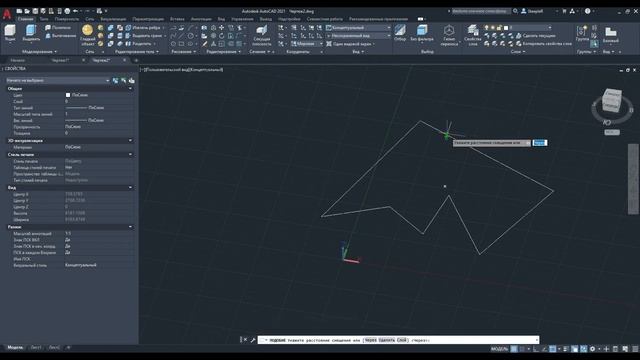
Task: Click the Save icon in quick access toolbar
Action: tap(35, 11)
